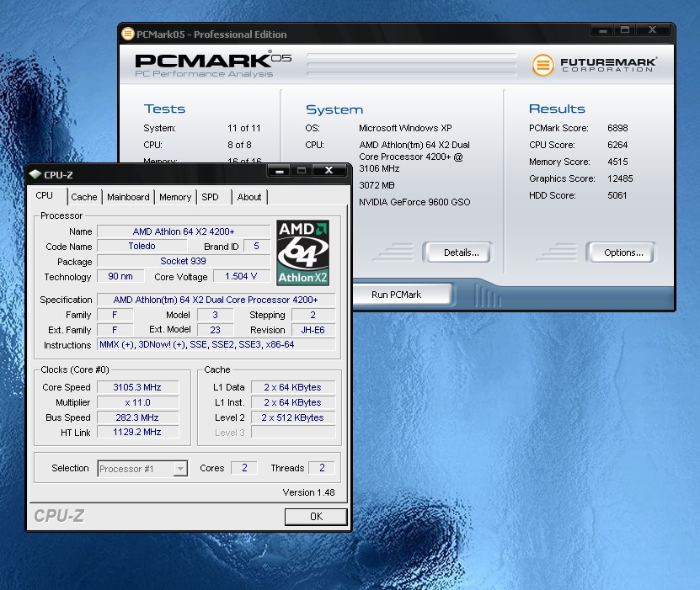Image resolution: width=700 pixels, height=590 pixels.
Task: Click the Core Voltage value 1.504 V
Action: (x=242, y=276)
